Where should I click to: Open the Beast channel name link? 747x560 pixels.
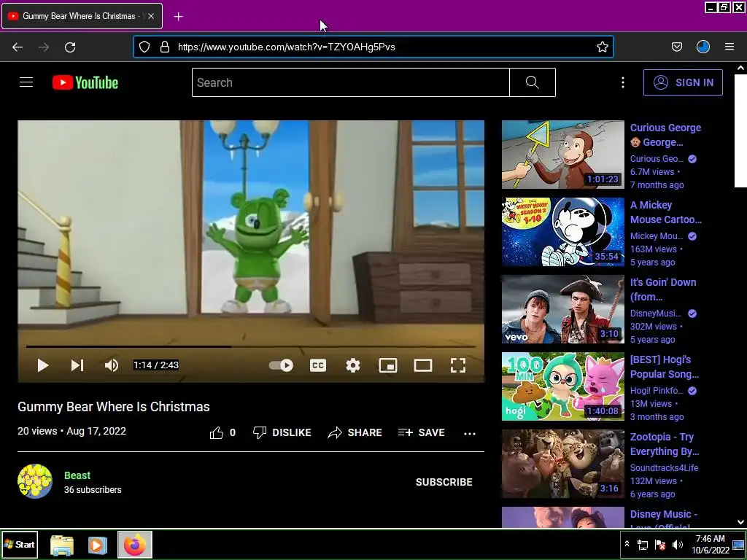77,475
